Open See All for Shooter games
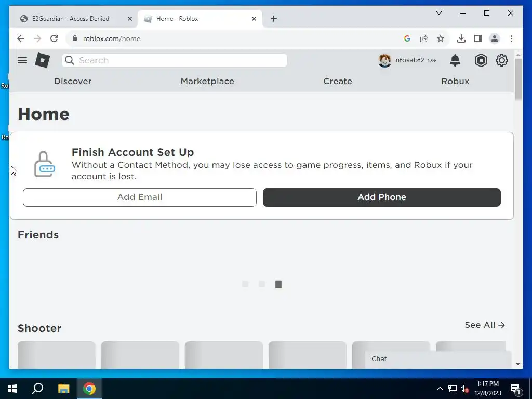Screen dimensions: 532x399 coord(485,325)
